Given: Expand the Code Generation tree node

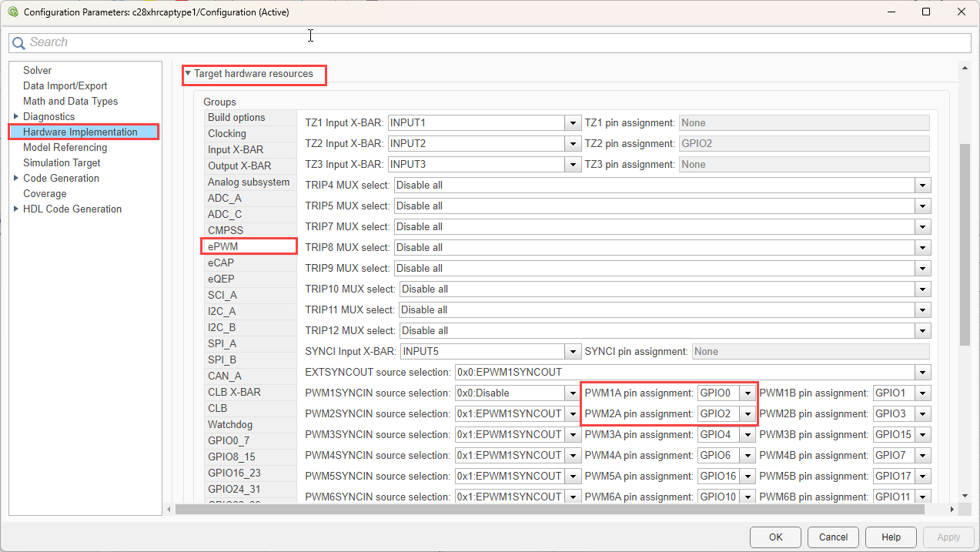Looking at the screenshot, I should pyautogui.click(x=16, y=178).
